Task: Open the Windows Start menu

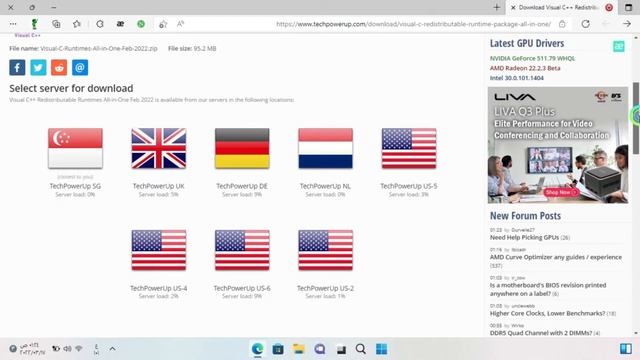Action: coord(382,349)
